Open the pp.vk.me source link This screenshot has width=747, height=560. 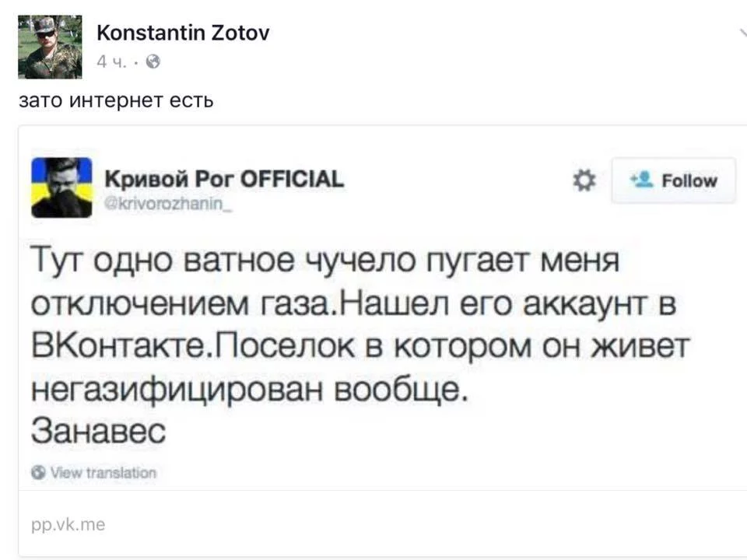[x=68, y=524]
